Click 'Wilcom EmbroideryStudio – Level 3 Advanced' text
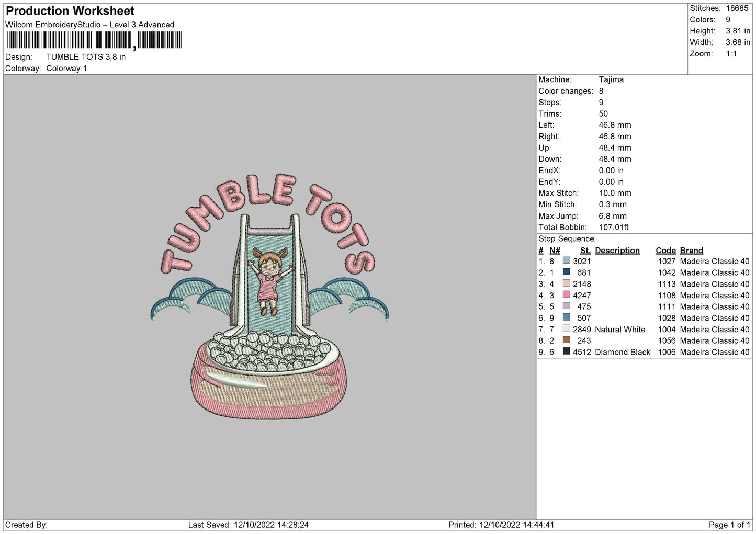The width and height of the screenshot is (756, 534). pyautogui.click(x=89, y=25)
